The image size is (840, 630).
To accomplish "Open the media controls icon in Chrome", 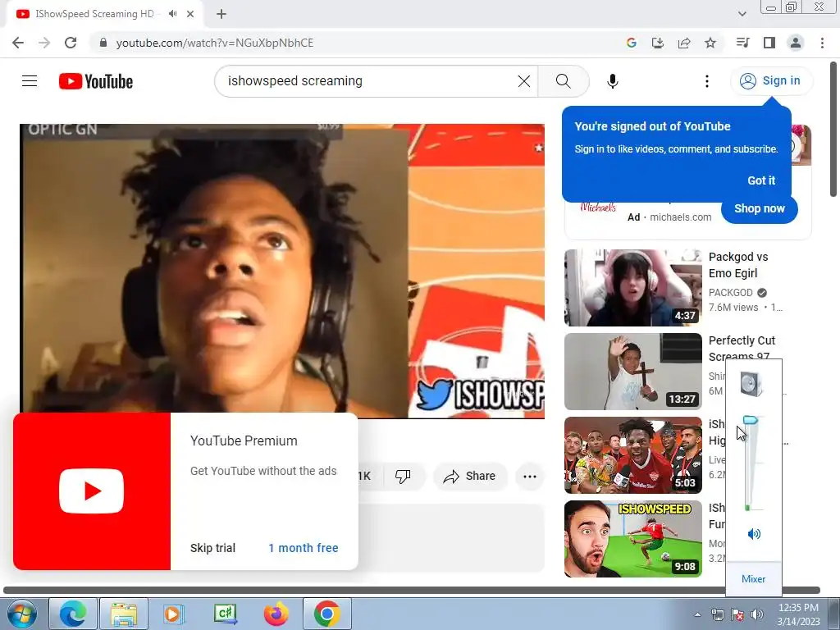I will point(742,43).
